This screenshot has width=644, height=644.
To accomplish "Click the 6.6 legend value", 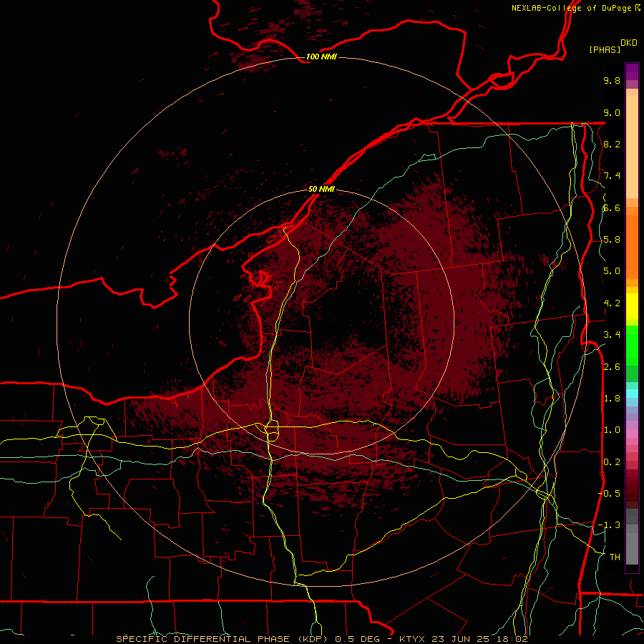I will pos(612,208).
